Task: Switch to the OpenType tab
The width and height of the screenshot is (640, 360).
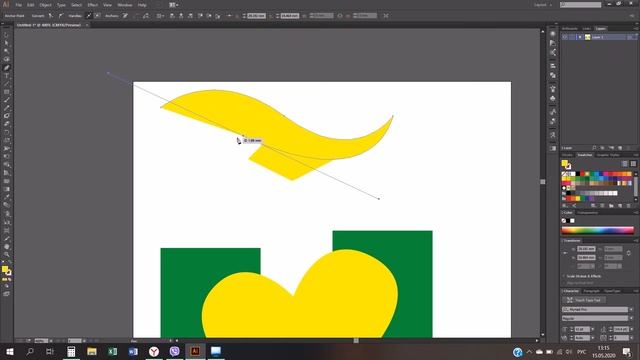Action: tap(612, 291)
